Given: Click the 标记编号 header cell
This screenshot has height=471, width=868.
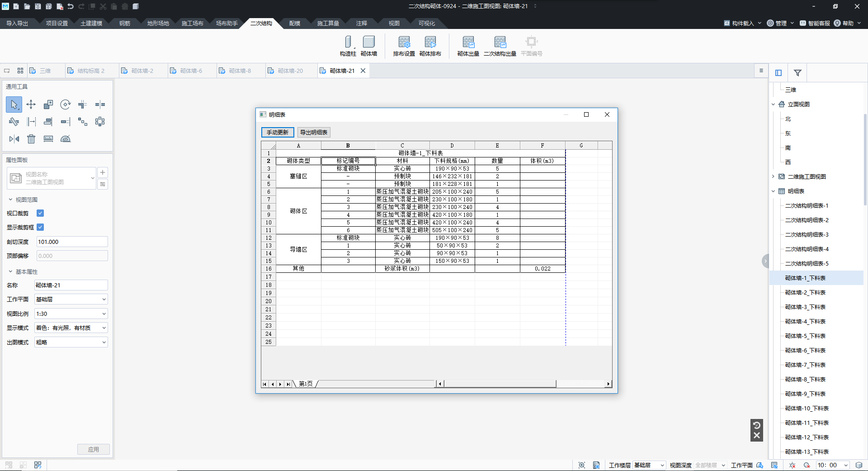Looking at the screenshot, I should coord(348,161).
